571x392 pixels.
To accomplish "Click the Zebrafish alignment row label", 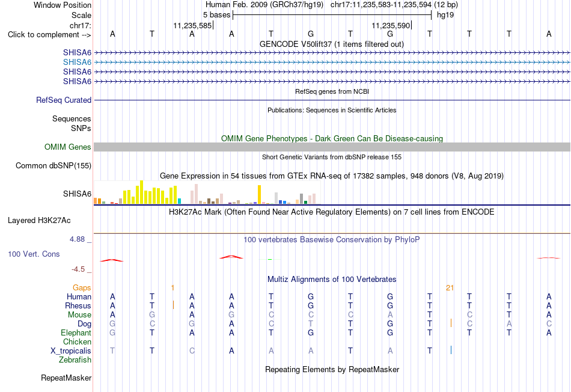I will click(x=75, y=360).
